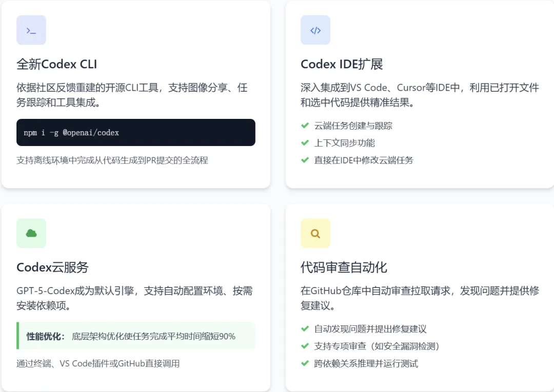This screenshot has width=554, height=392.
Task: Click the magnifier icon above 代码审查自动化
Action: (x=315, y=233)
